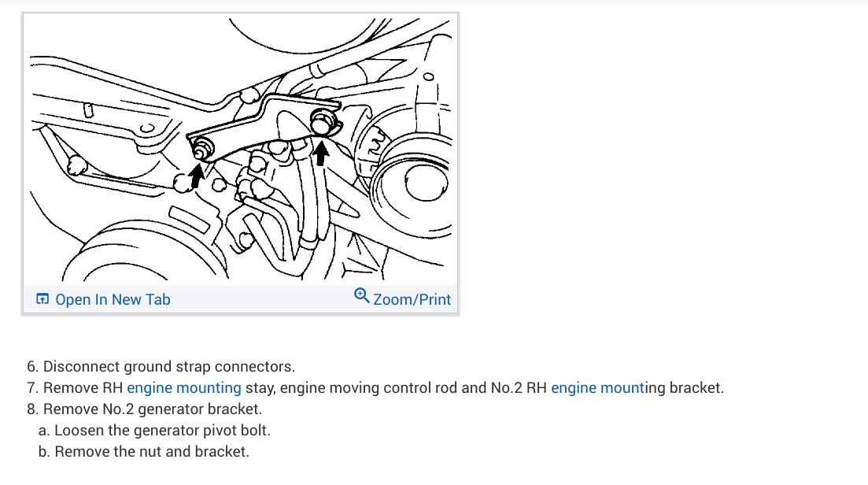868x485 pixels.
Task: Open the diagram via 'Open In New Tab' text
Action: coord(113,299)
